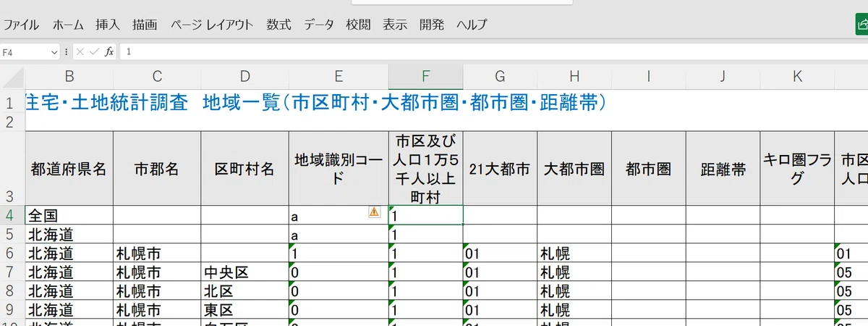Click cell E8 containing 0
Image resolution: width=868 pixels, height=326 pixels.
coord(339,291)
